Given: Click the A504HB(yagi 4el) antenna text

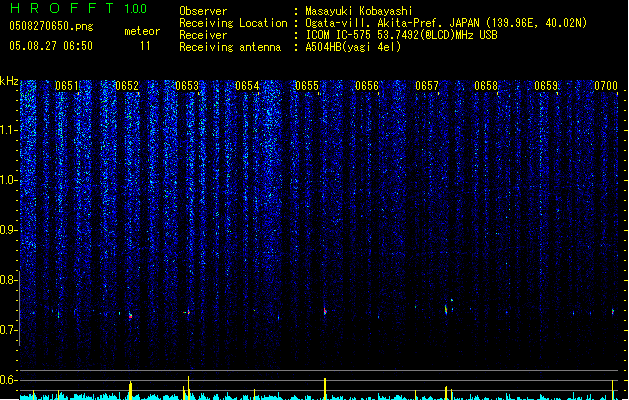Looking at the screenshot, I should point(353,47).
